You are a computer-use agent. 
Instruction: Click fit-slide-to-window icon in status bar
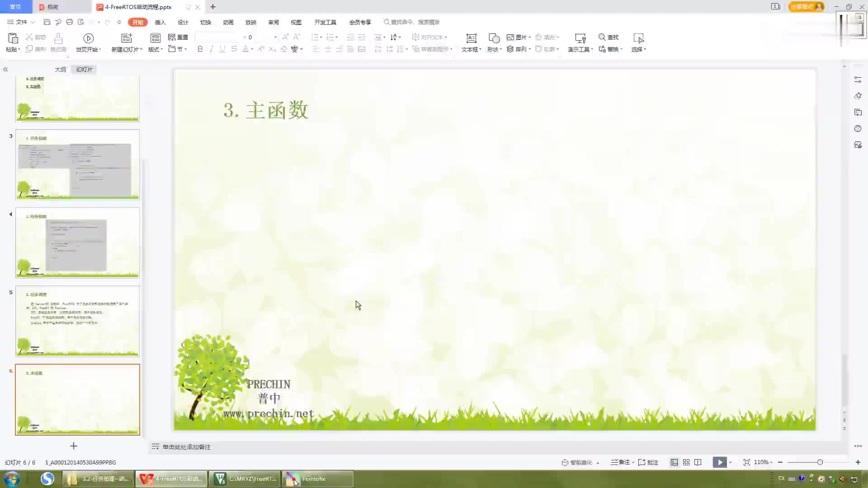[747, 462]
